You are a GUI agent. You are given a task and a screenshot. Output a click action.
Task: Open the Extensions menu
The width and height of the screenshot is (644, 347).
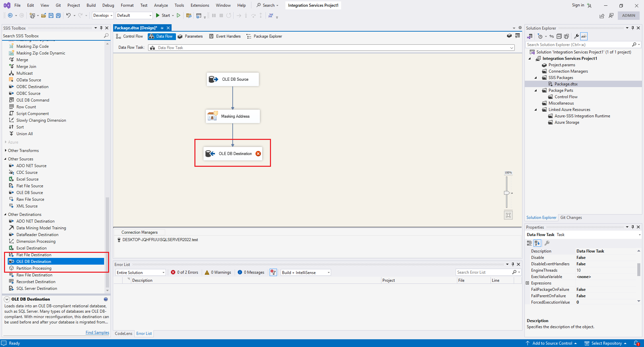(x=200, y=5)
